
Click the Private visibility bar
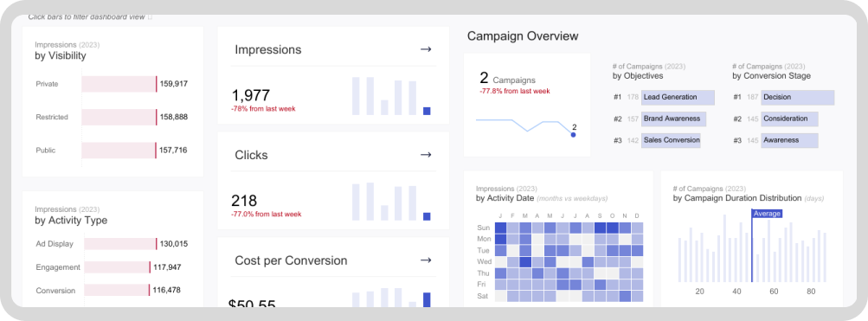coord(119,84)
